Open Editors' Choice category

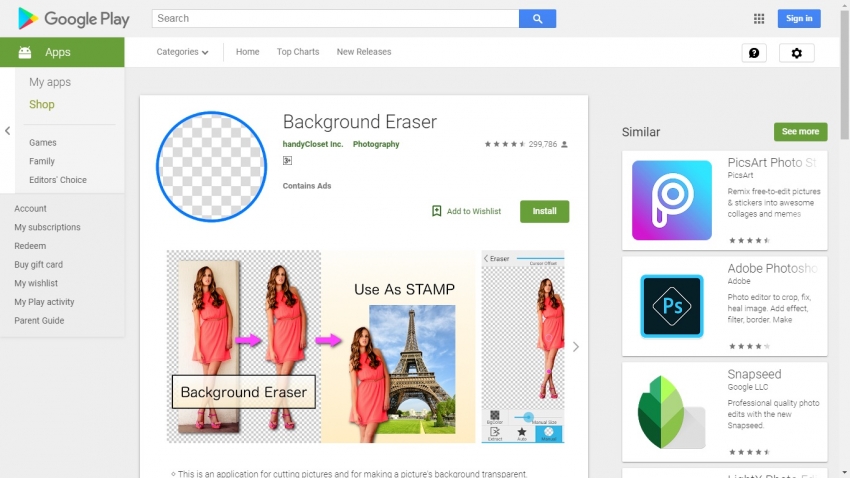pyautogui.click(x=58, y=180)
